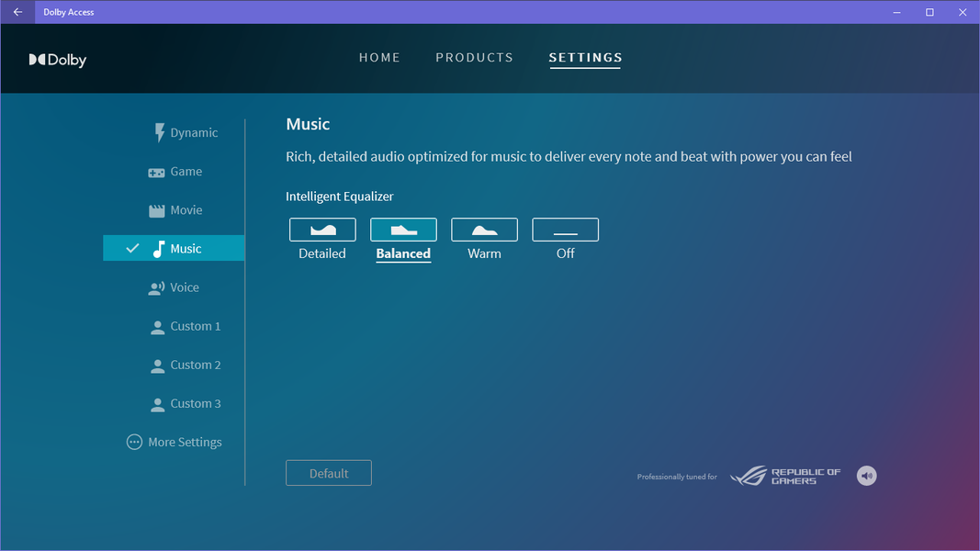The width and height of the screenshot is (980, 551).
Task: Close the Dolby Access window
Action: tap(963, 12)
